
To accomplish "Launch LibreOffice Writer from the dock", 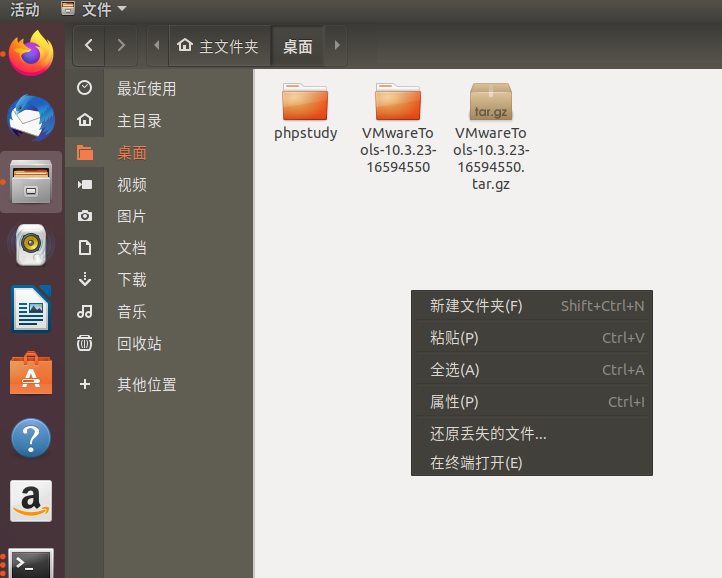I will (x=31, y=309).
